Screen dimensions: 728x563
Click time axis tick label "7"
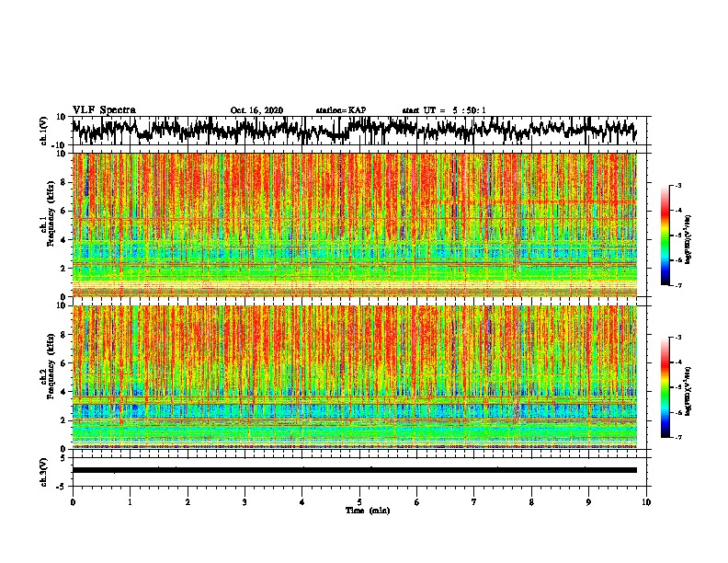(x=474, y=502)
